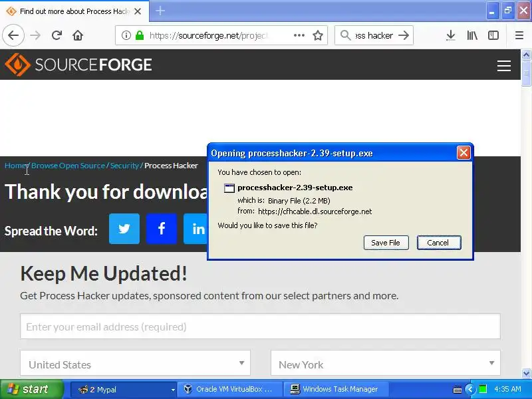Click the search magnifier icon
Image resolution: width=532 pixels, height=399 pixels.
pos(345,35)
